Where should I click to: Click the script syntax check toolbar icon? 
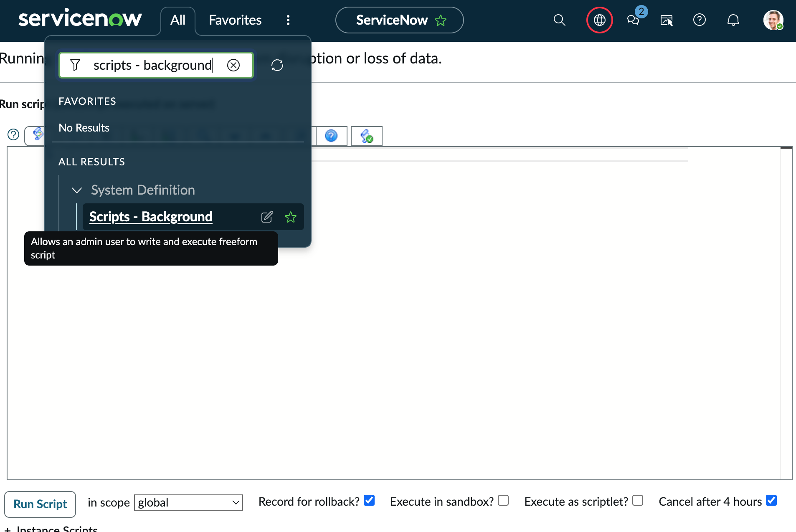tap(366, 136)
